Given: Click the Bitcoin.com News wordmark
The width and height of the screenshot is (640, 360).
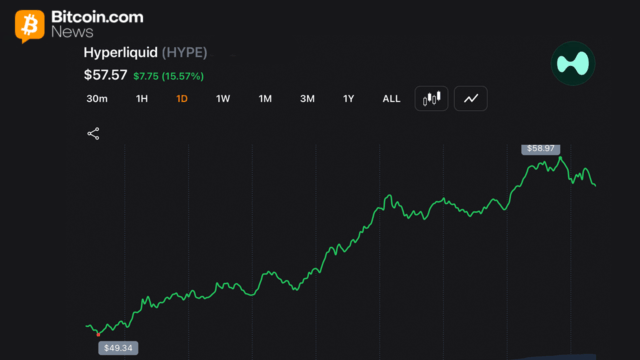Looking at the screenshot, I should click(x=97, y=24).
